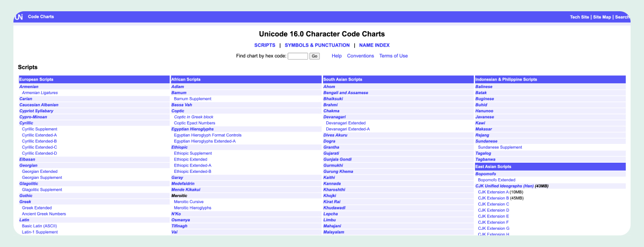Screen dimensions: 644x247
Task: Open the NAME INDEX page
Action: [x=374, y=45]
